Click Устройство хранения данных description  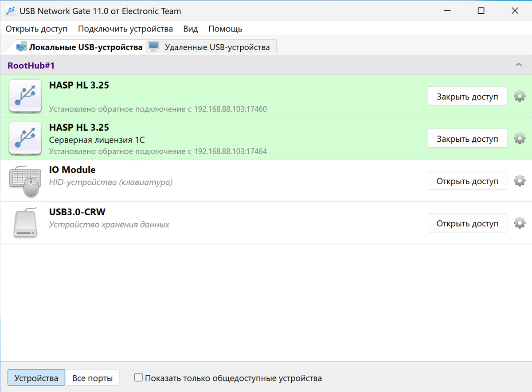[x=109, y=224]
